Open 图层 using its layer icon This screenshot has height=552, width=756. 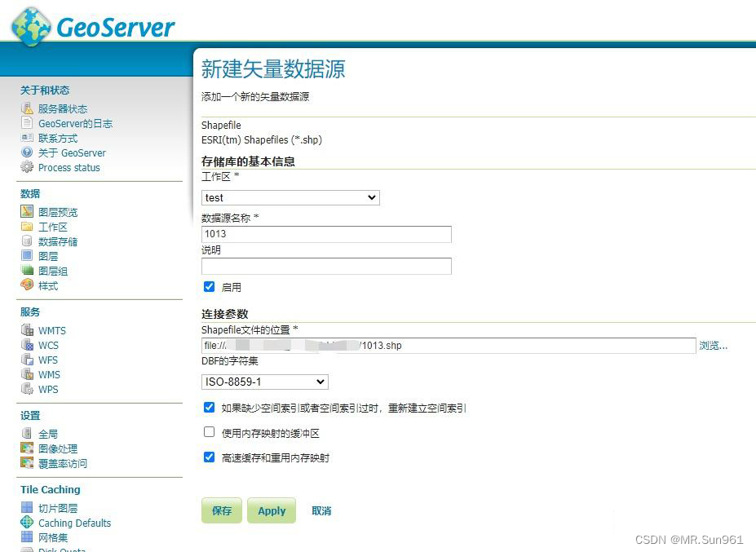(x=26, y=255)
